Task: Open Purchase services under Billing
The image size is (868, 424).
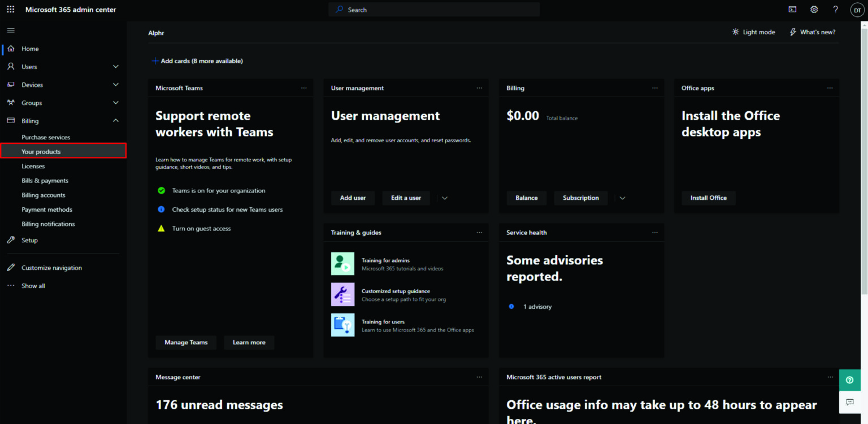Action: [46, 137]
